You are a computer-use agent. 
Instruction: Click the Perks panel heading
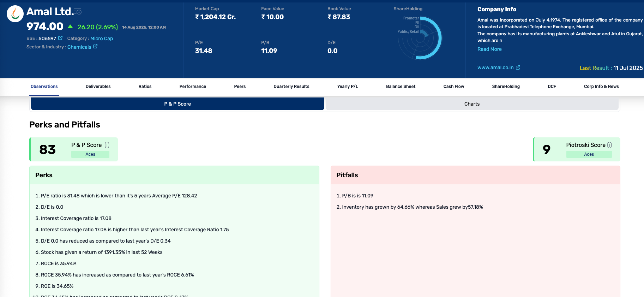[x=44, y=175]
